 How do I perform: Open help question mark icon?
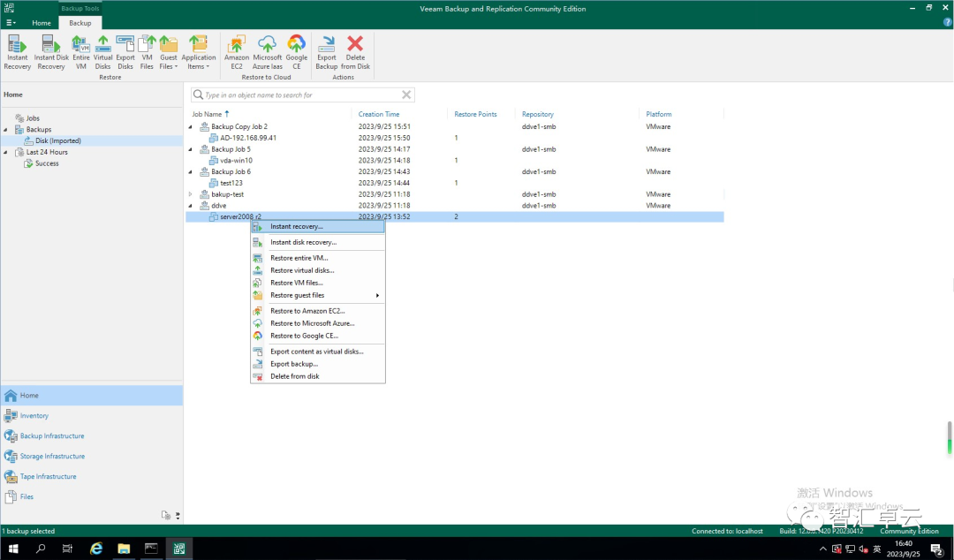coord(947,22)
